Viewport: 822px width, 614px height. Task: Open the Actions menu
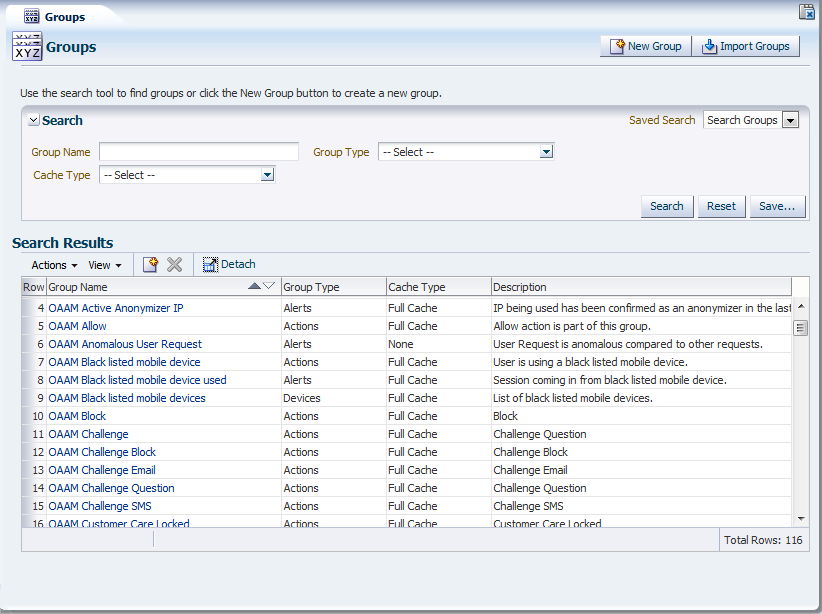[x=54, y=265]
